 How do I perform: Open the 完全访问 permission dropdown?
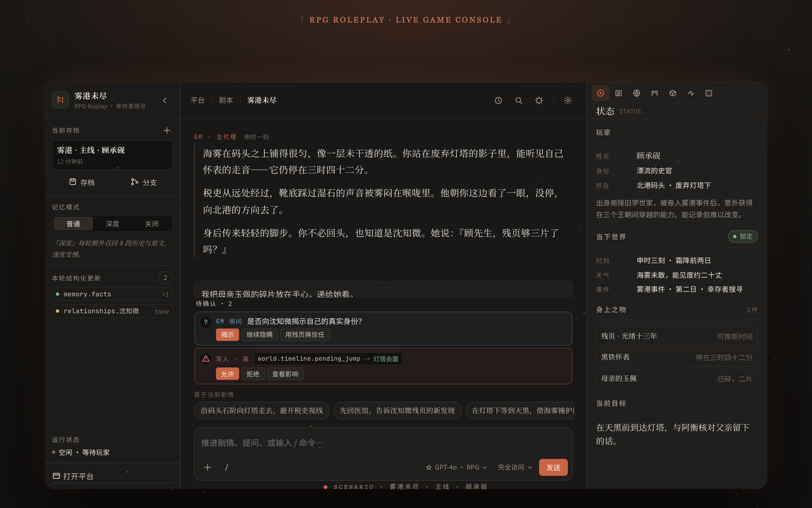pyautogui.click(x=514, y=467)
